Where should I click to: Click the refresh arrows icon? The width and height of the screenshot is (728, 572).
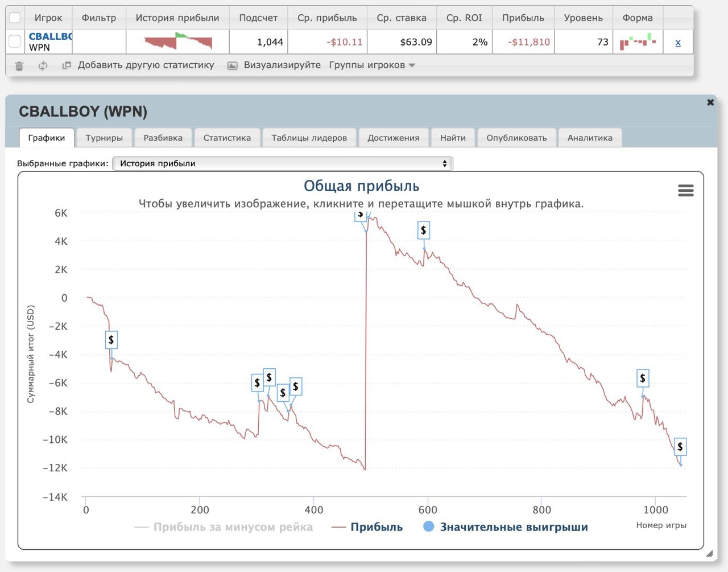click(x=43, y=66)
